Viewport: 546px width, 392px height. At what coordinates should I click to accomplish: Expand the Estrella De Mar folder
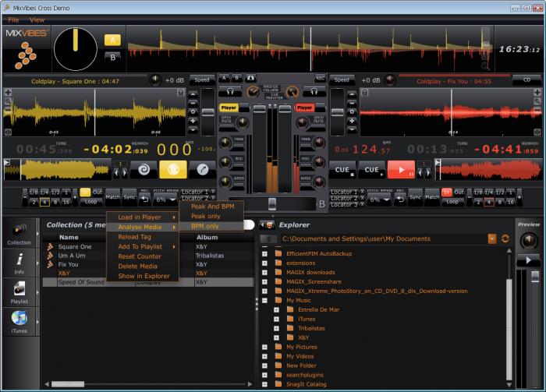click(276, 309)
